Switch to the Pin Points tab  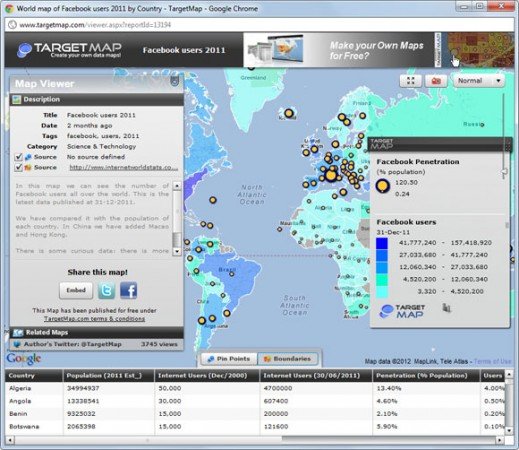(x=229, y=359)
